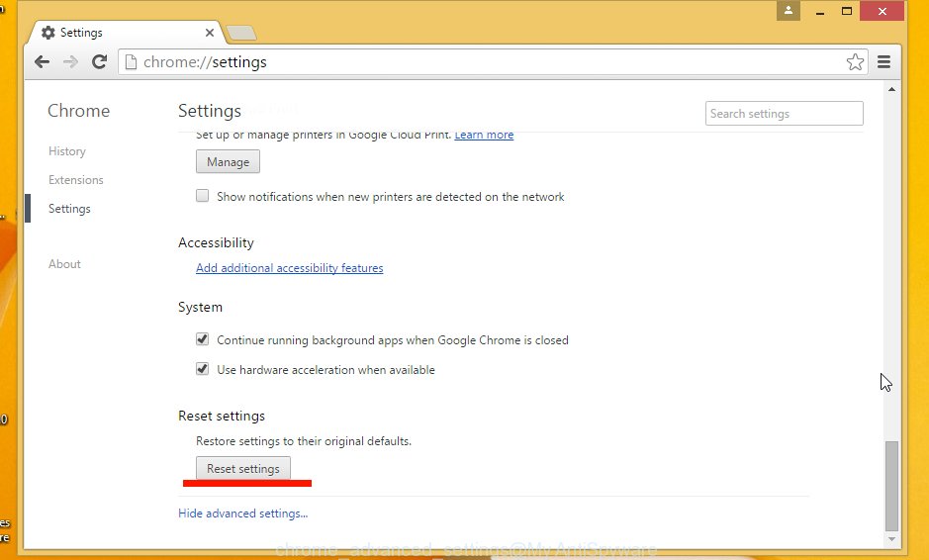Open a new tab
Screen dimensions: 929x560
[x=241, y=34]
